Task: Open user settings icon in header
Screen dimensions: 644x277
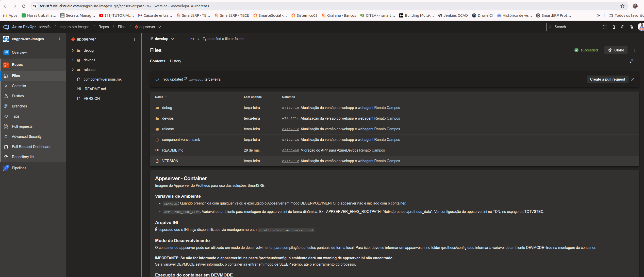Action: [x=631, y=27]
